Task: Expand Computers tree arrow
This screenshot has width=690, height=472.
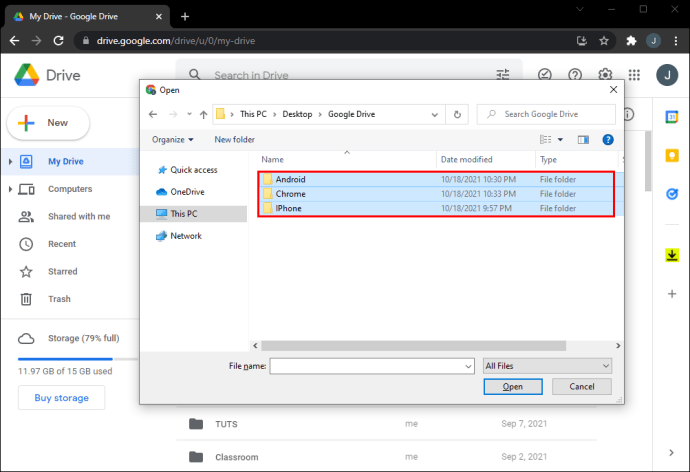Action: click(10, 189)
